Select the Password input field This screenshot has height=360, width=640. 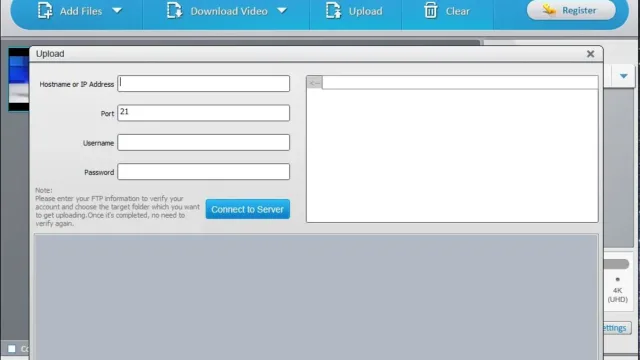tap(204, 172)
